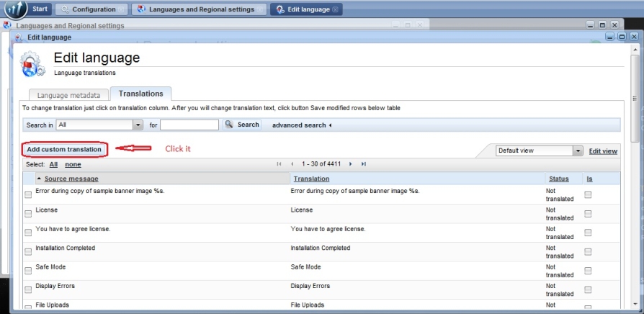644x314 pixels.
Task: Close Edit language taskbar item with its x
Action: click(x=335, y=9)
